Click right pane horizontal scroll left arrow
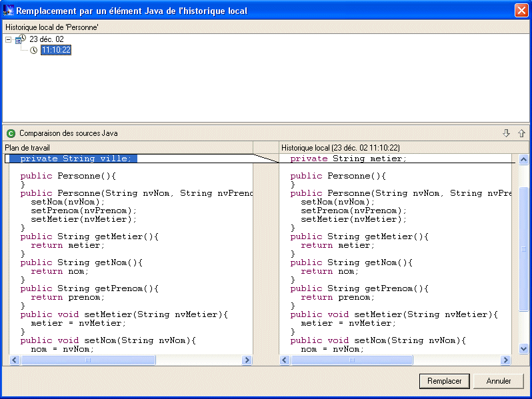The width and height of the screenshot is (532, 399). click(284, 360)
